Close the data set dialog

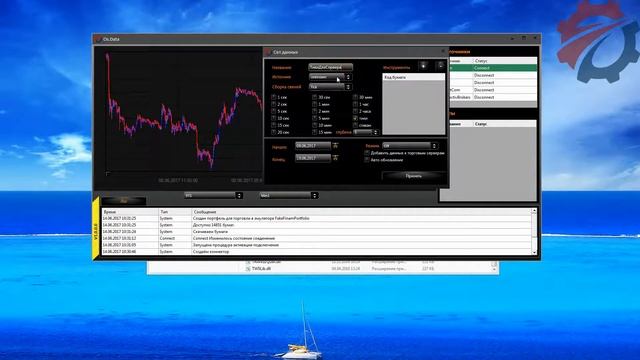443,51
